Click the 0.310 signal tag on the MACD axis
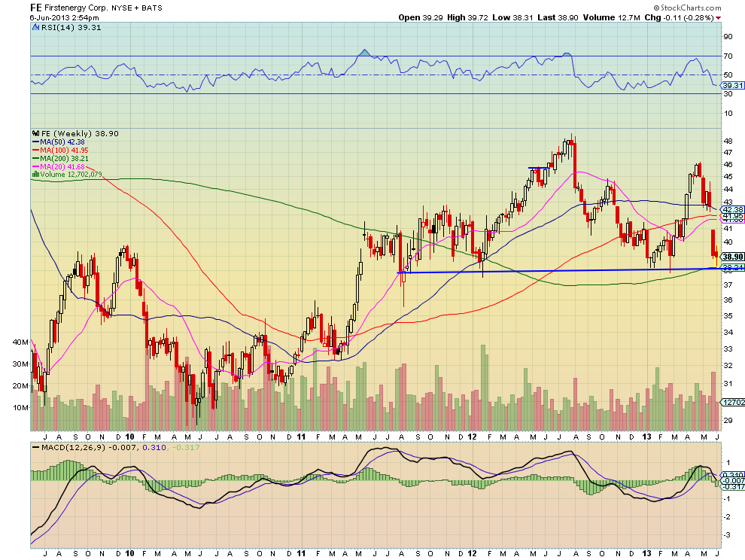This screenshot has height=560, width=745. pos(733,475)
